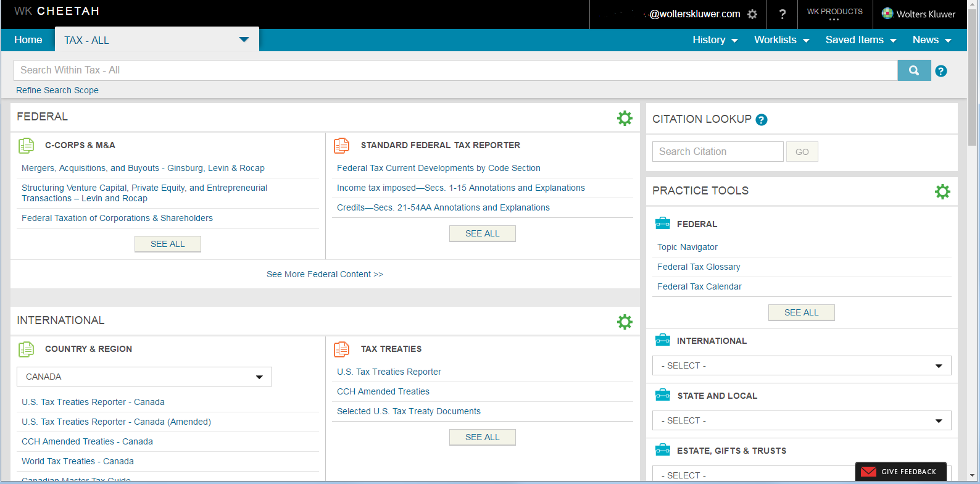Click the Federal practice tools briefcase icon
Image resolution: width=980 pixels, height=484 pixels.
[663, 223]
